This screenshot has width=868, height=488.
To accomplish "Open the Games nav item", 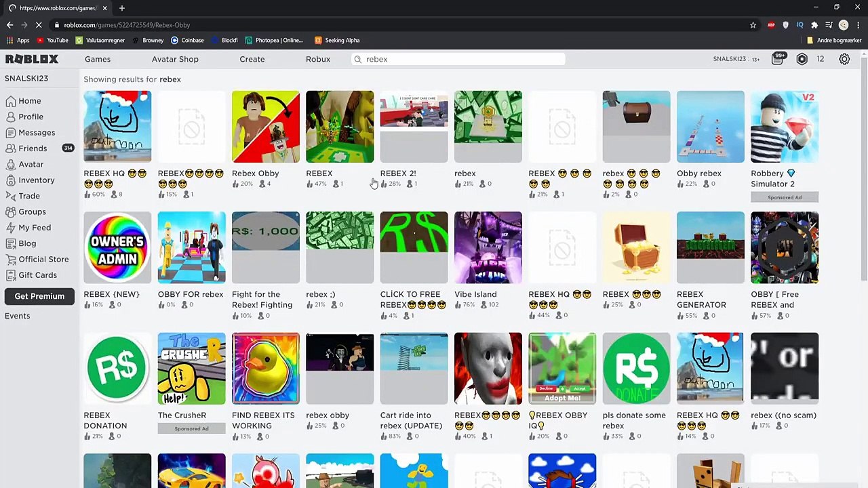I will point(98,60).
